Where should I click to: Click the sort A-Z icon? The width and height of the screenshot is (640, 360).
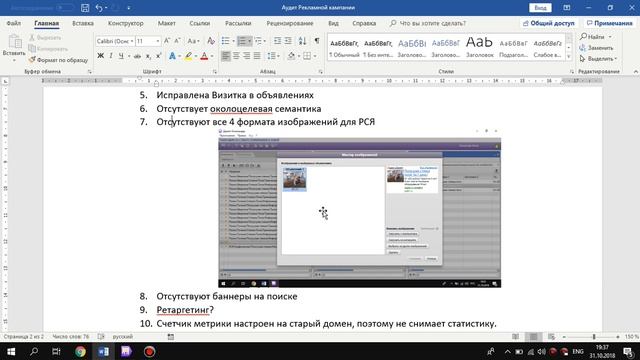[x=302, y=41]
